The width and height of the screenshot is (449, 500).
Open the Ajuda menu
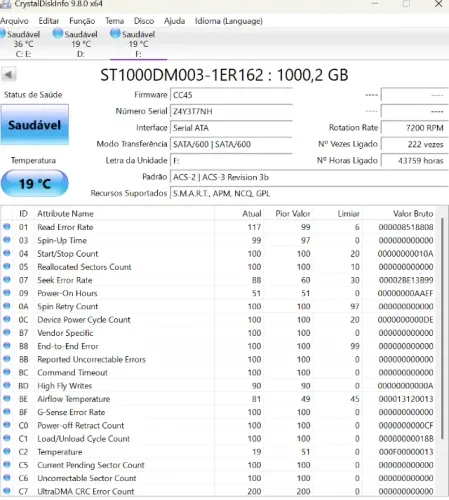click(174, 21)
